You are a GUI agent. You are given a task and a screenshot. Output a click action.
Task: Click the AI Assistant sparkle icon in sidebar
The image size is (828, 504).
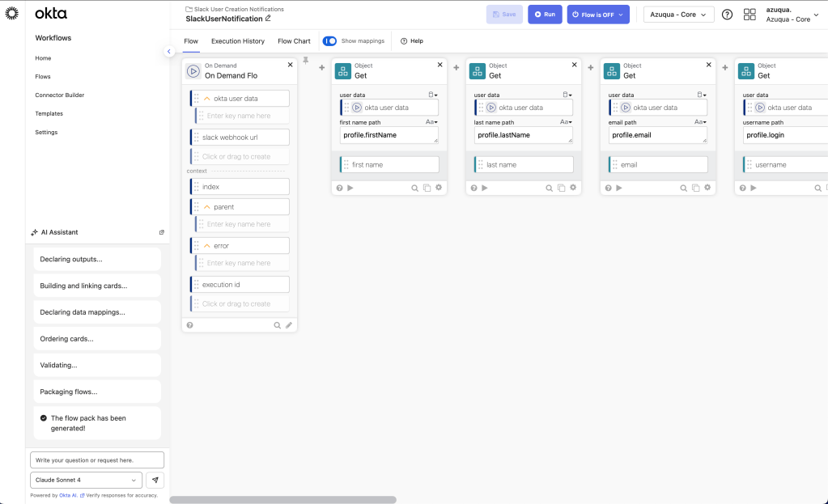(35, 232)
